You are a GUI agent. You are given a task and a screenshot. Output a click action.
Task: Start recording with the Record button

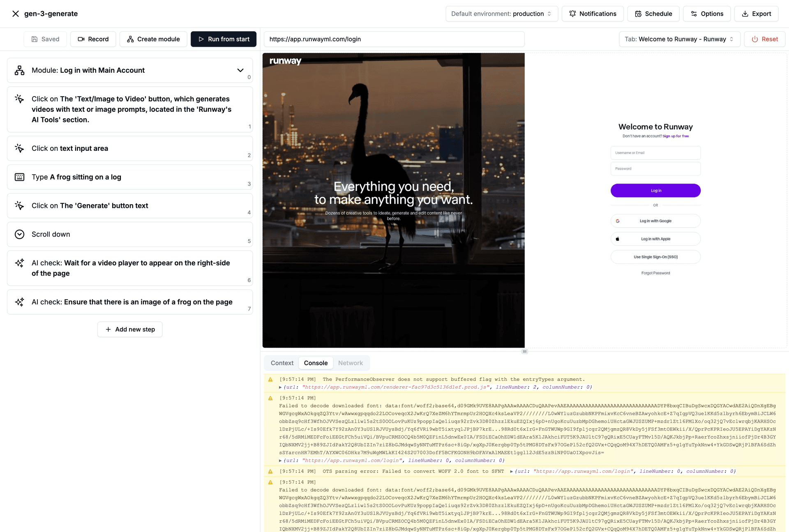[93, 39]
